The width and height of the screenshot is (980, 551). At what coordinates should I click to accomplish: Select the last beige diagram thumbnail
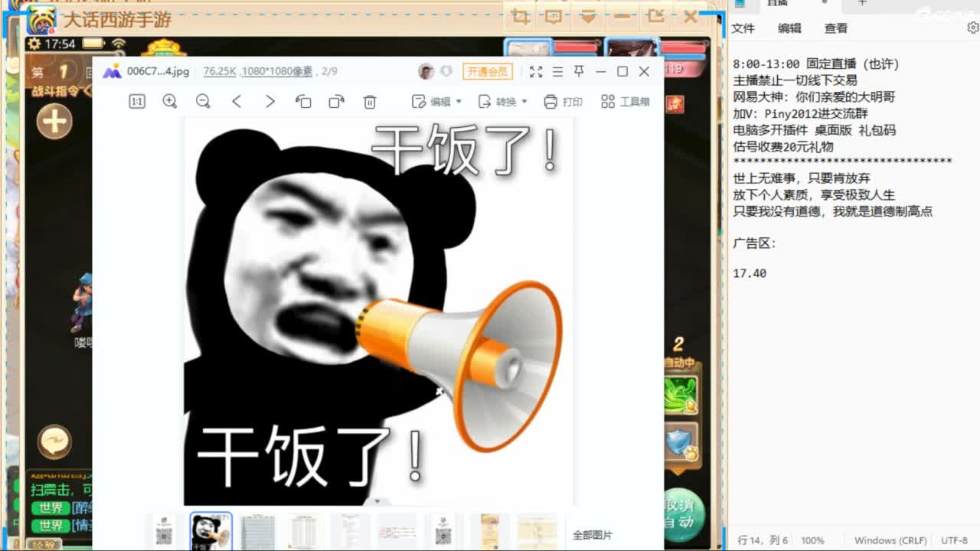point(537,532)
